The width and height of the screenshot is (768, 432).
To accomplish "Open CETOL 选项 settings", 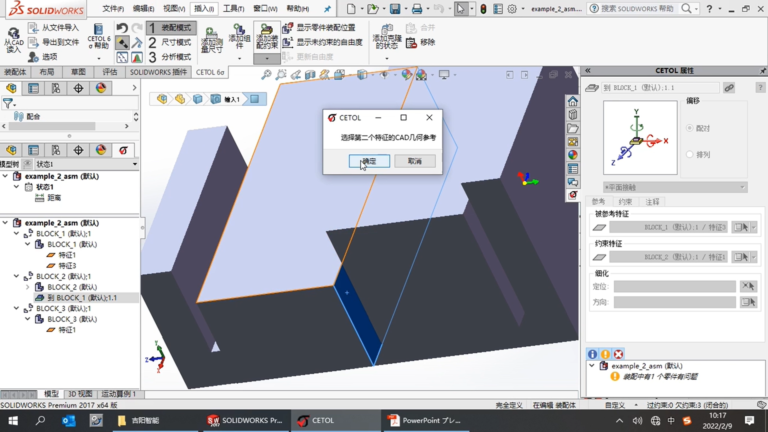I will [43, 57].
